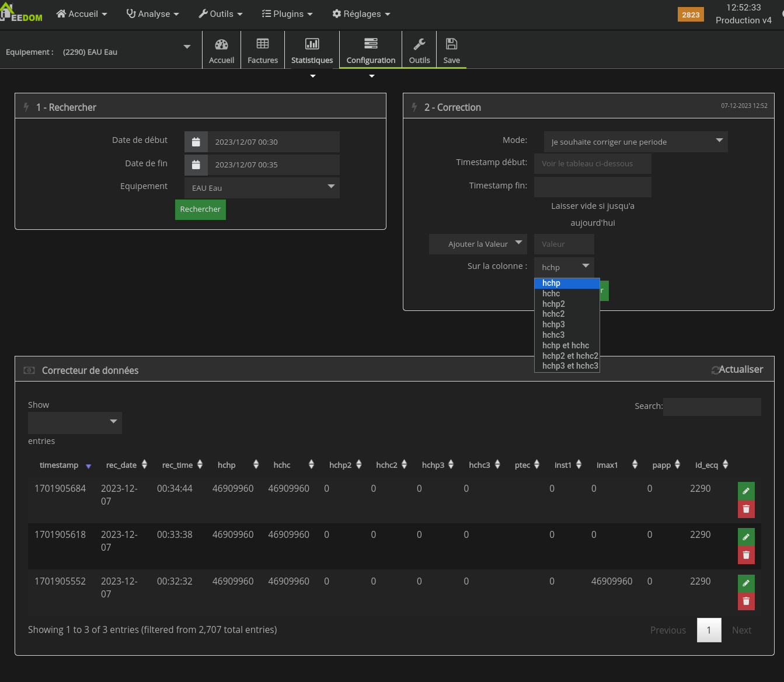The width and height of the screenshot is (784, 682).
Task: Click the Statistiques chart icon
Action: pos(312,44)
